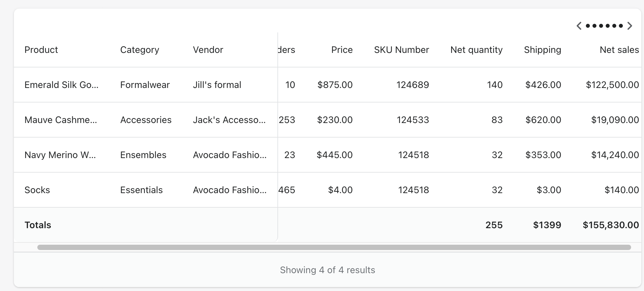644x291 pixels.
Task: Sort by the Net sales header
Action: pos(619,50)
